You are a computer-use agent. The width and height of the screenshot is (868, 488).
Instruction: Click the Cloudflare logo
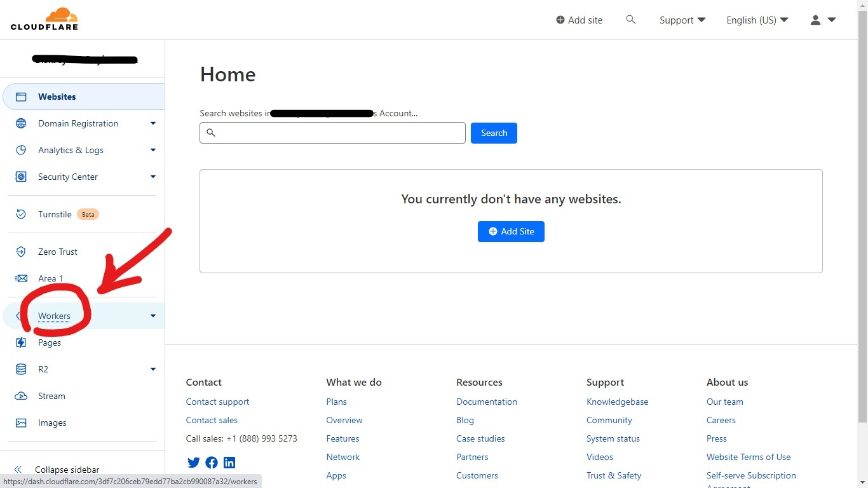point(44,19)
